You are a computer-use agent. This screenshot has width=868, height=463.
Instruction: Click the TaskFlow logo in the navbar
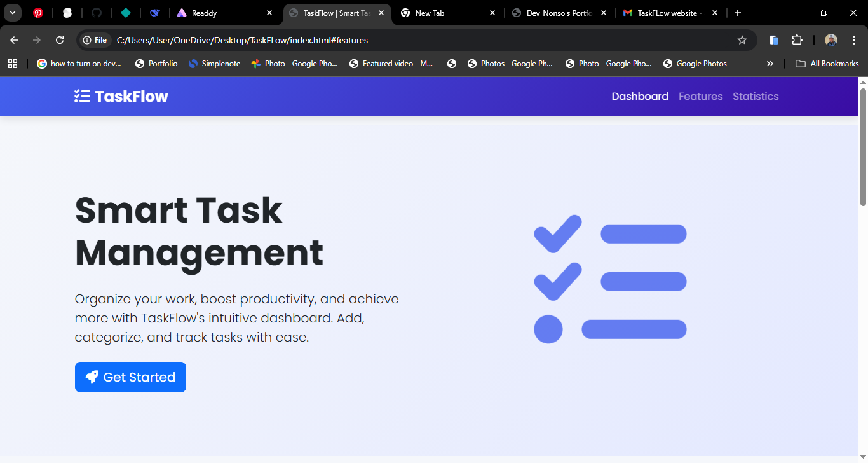121,96
